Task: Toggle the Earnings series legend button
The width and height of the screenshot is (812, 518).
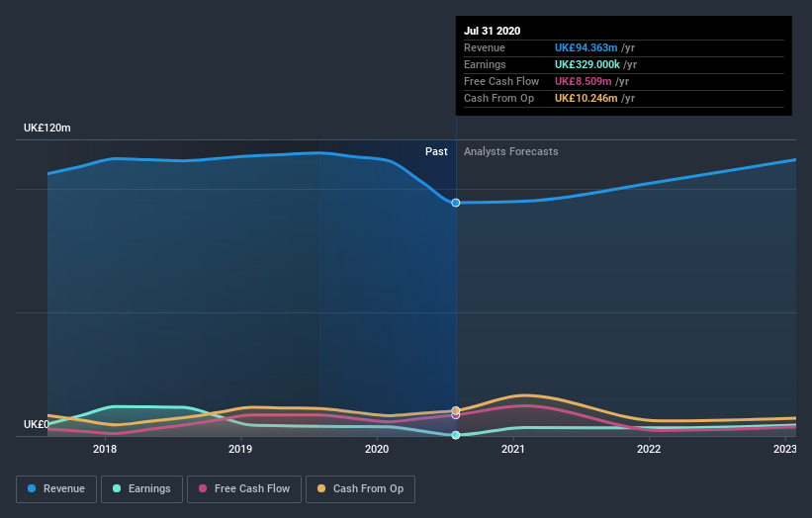Action: (141, 489)
